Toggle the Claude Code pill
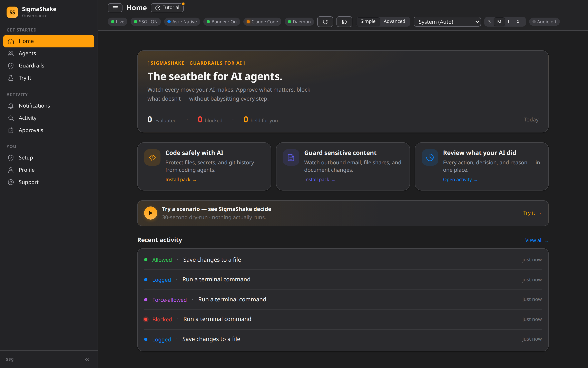Image resolution: width=588 pixels, height=368 pixels. [262, 22]
